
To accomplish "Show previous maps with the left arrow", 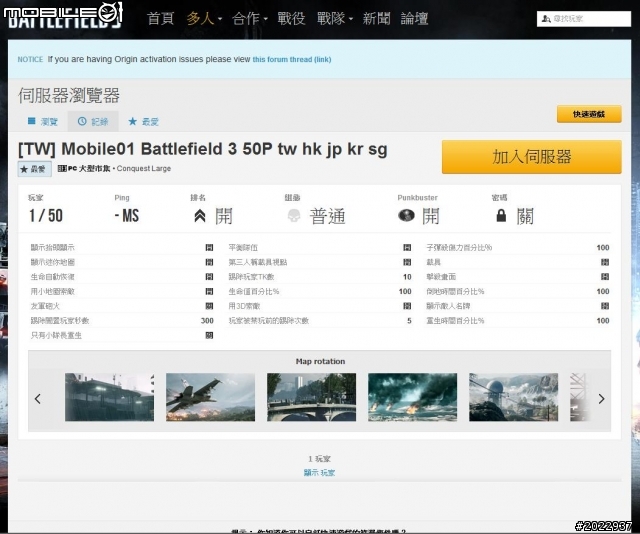I will [x=38, y=398].
